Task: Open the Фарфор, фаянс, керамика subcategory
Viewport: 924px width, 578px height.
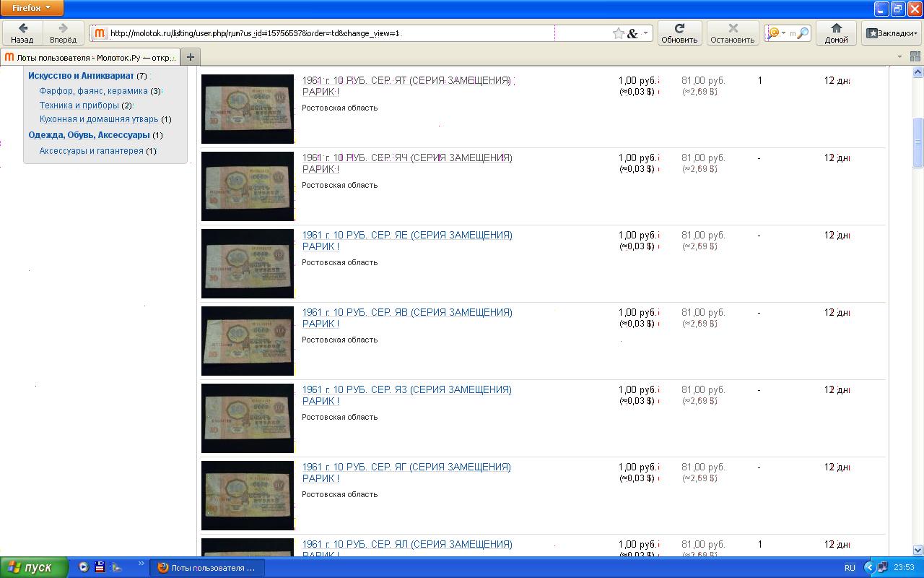Action: tap(93, 91)
